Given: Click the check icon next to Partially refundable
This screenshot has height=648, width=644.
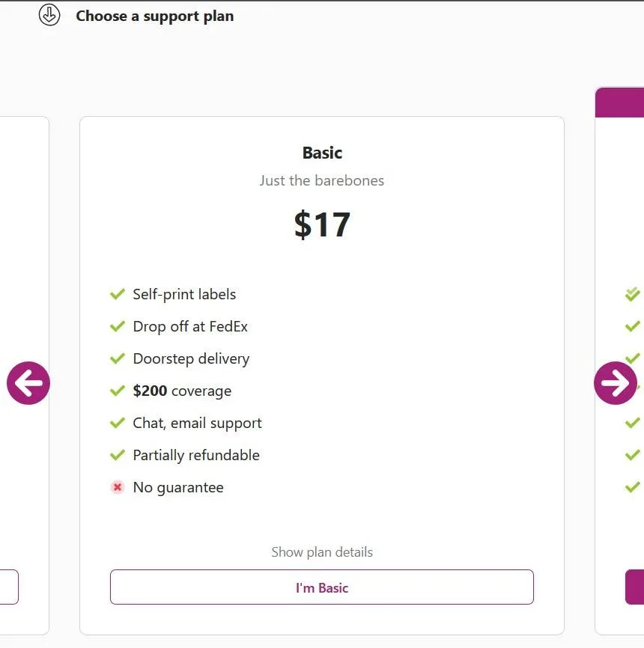Looking at the screenshot, I should click(118, 455).
